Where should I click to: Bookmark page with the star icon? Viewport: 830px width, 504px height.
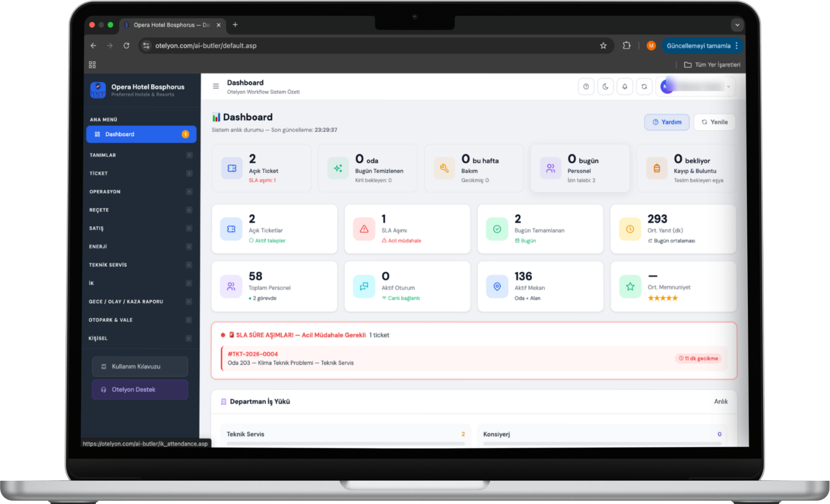pyautogui.click(x=603, y=46)
